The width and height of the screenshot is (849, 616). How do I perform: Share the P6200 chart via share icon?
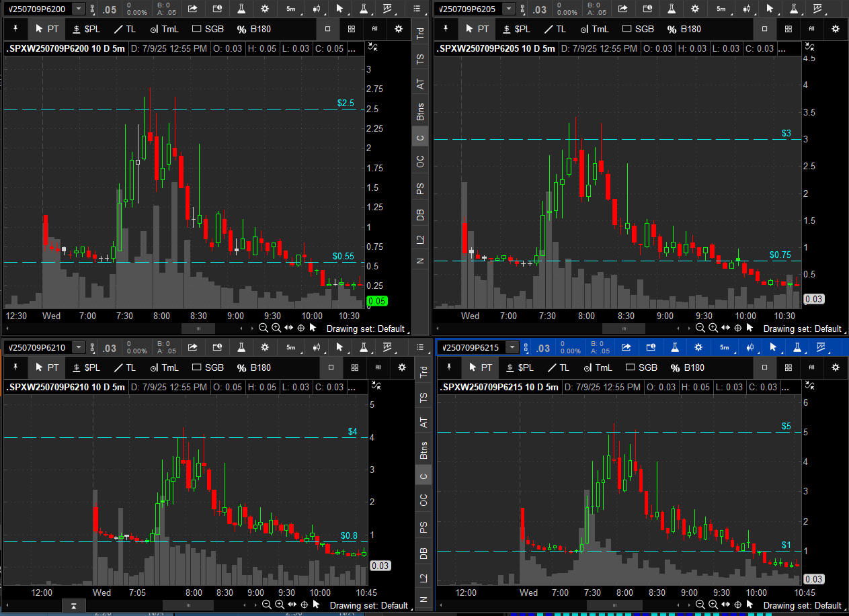point(193,9)
